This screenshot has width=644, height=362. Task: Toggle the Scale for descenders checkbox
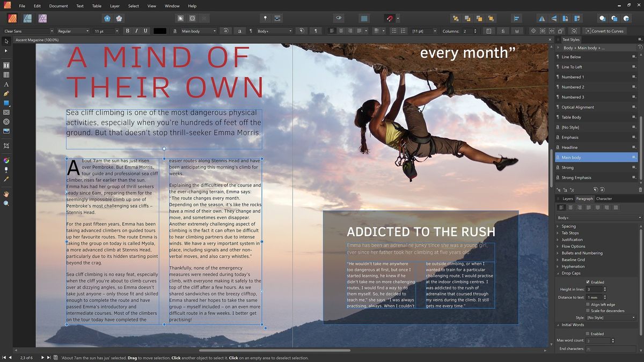(x=587, y=311)
